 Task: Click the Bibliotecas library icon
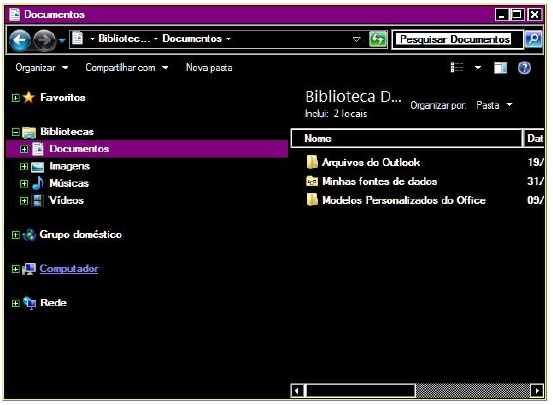[29, 132]
